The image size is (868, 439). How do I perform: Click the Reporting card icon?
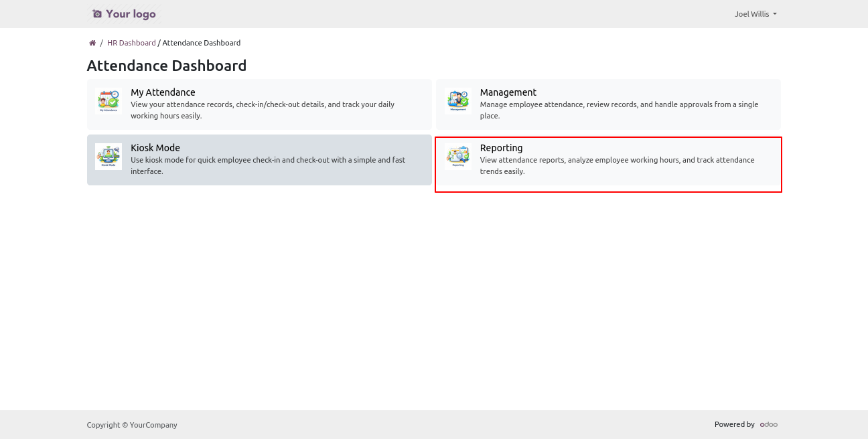[457, 157]
